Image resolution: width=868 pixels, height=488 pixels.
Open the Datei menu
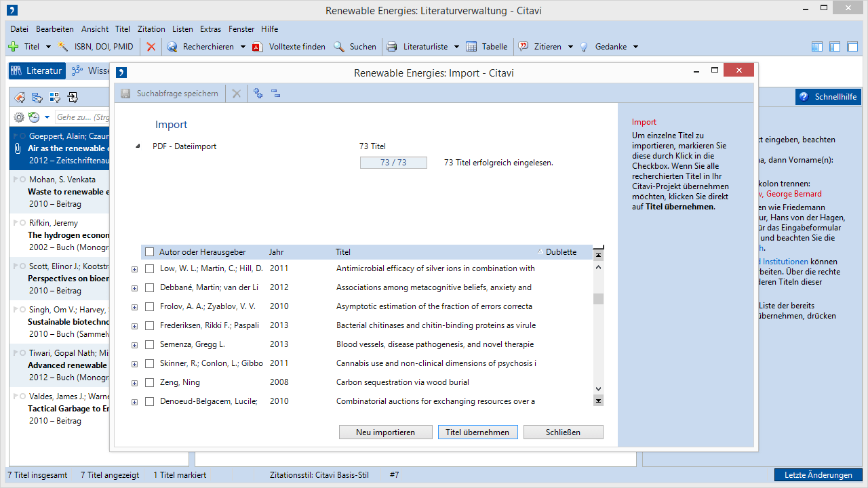20,29
